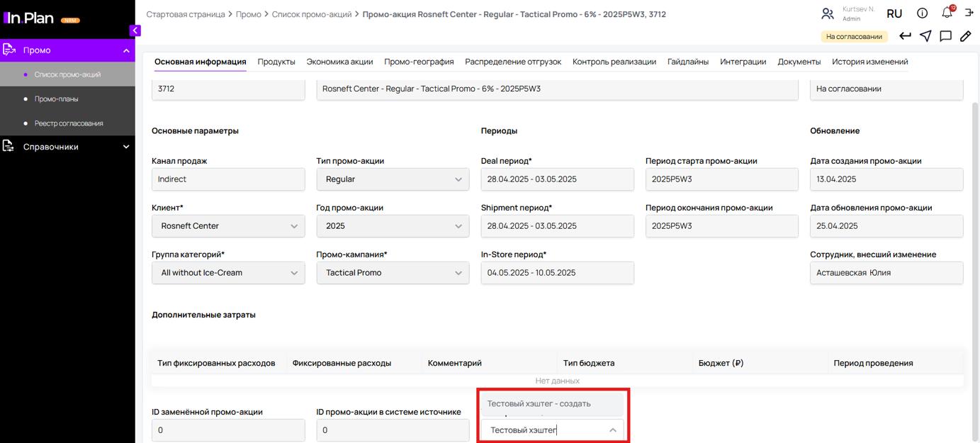This screenshot has height=443, width=980.
Task: Select the Основная информация tab
Action: [x=201, y=62]
